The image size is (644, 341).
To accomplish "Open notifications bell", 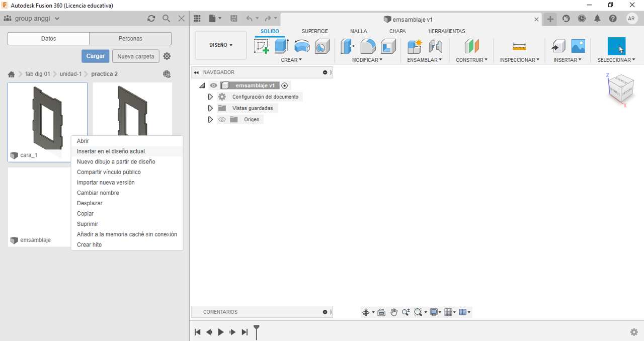I will (597, 19).
